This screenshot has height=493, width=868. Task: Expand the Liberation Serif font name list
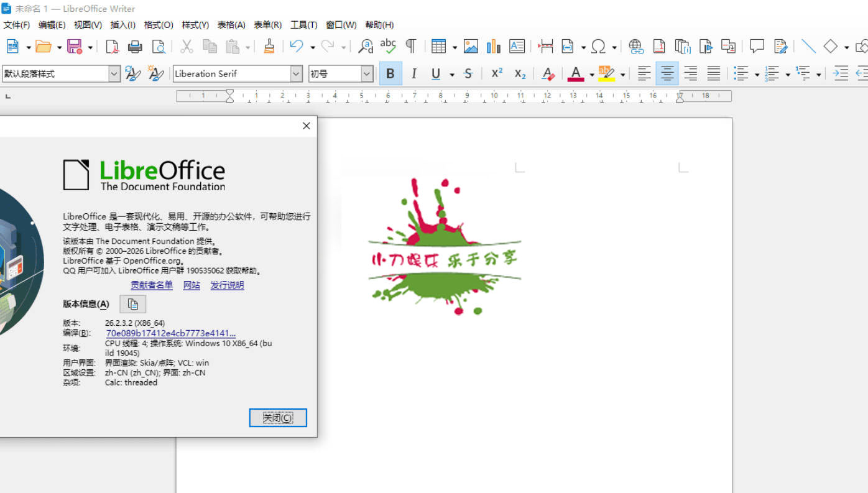[297, 74]
